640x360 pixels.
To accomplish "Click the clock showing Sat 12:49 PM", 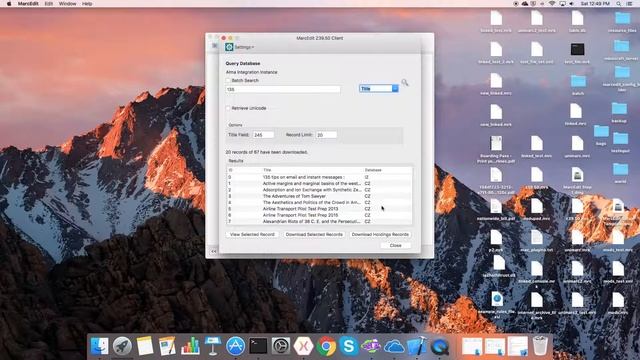I will click(595, 4).
